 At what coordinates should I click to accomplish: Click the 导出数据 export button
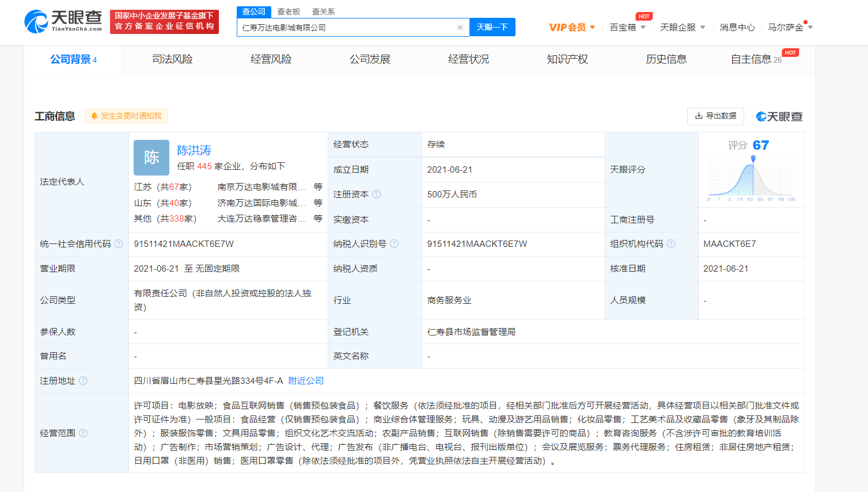715,116
